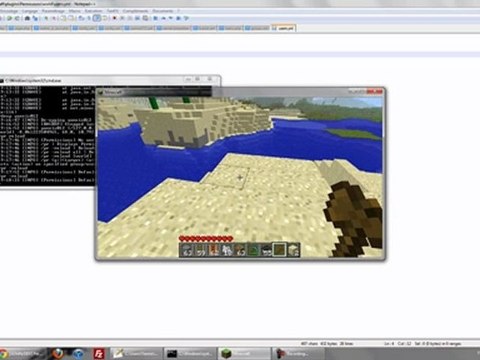Open the question mark help menu

(x=179, y=11)
